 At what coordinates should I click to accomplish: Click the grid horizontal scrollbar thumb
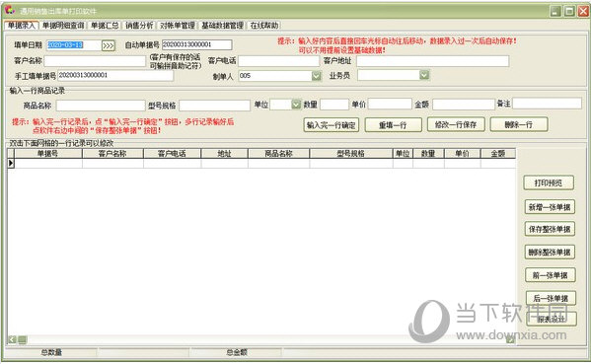tap(23, 340)
